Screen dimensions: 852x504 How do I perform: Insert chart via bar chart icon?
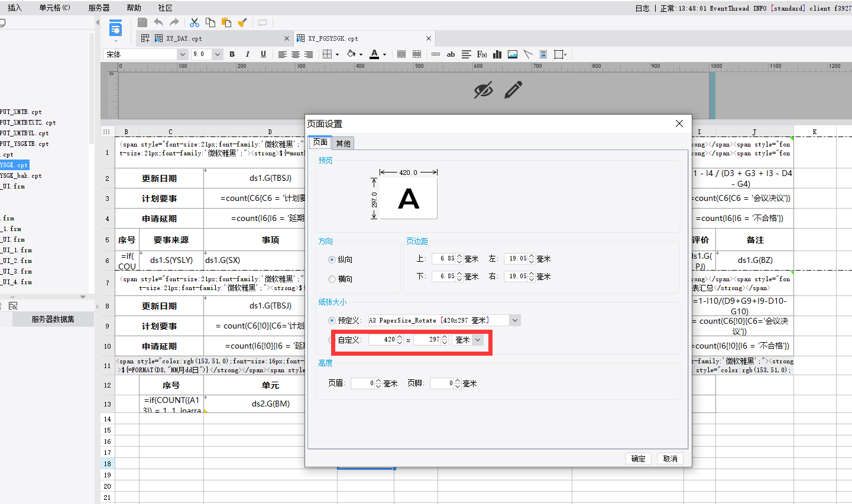497,54
